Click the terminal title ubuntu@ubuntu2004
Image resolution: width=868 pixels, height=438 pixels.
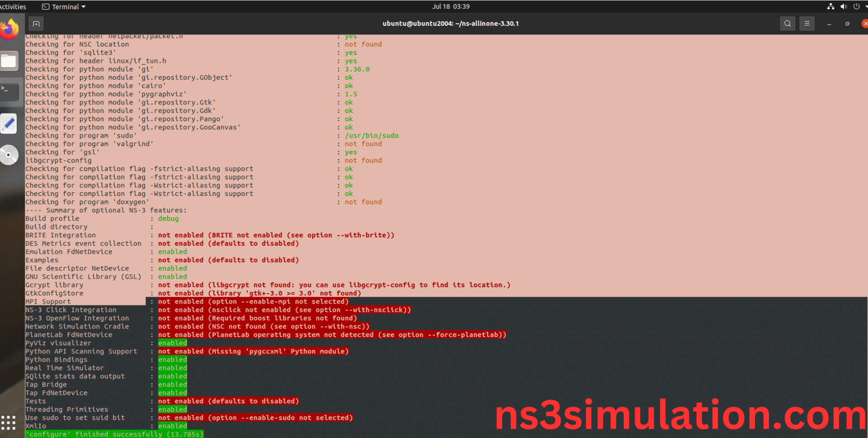(451, 24)
